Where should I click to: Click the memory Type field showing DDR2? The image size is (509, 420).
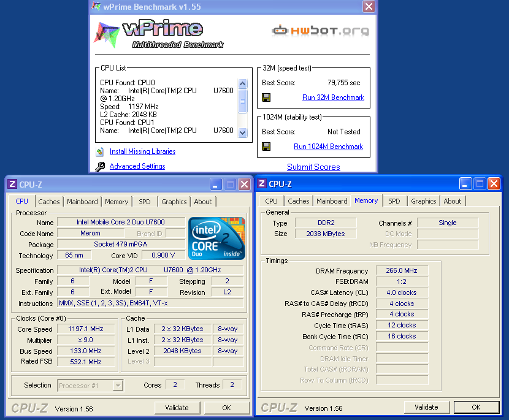tap(326, 223)
